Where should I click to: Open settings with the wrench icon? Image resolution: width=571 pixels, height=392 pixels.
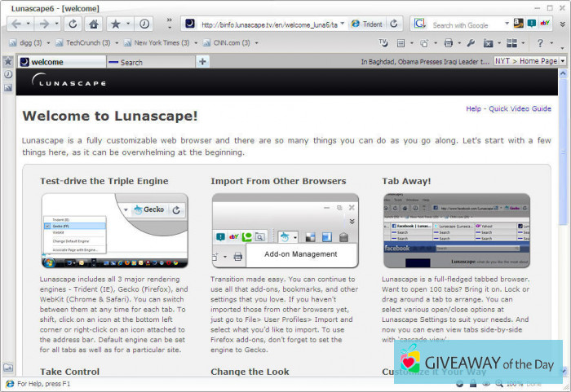pyautogui.click(x=471, y=43)
